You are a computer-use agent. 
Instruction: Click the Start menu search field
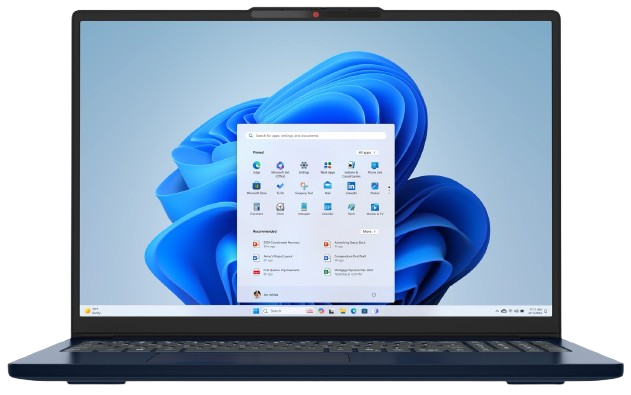[x=316, y=136]
